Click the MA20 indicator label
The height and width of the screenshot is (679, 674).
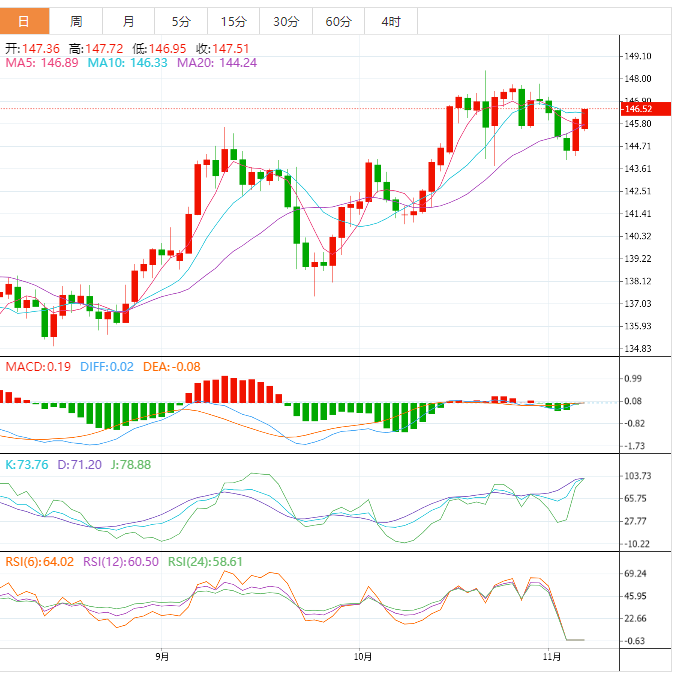coord(217,63)
